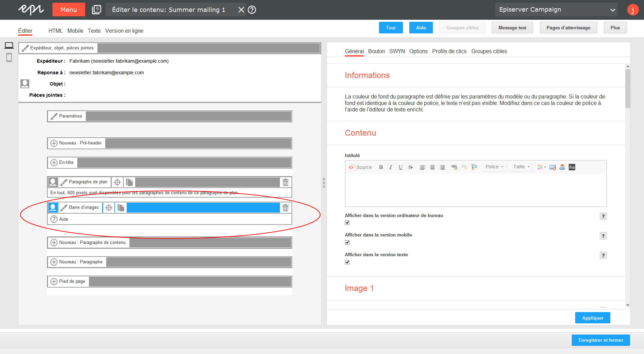Open the Police font dropdown
This screenshot has width=644, height=354.
tap(494, 167)
